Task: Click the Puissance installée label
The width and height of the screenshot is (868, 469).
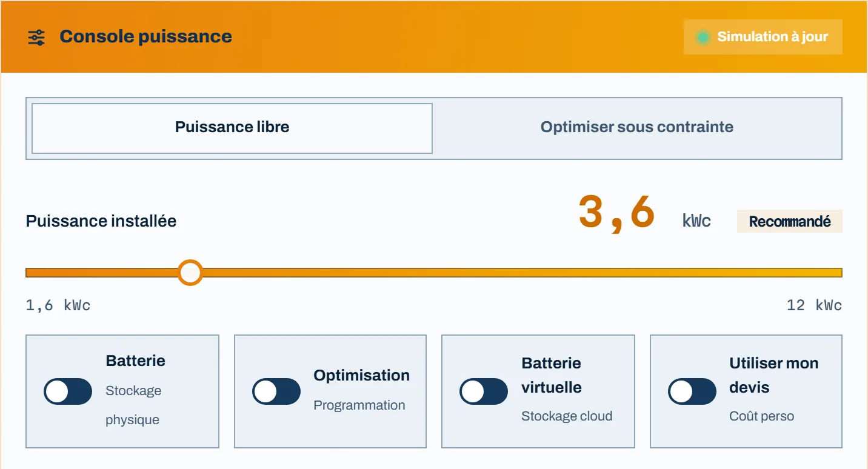Action: 101,221
